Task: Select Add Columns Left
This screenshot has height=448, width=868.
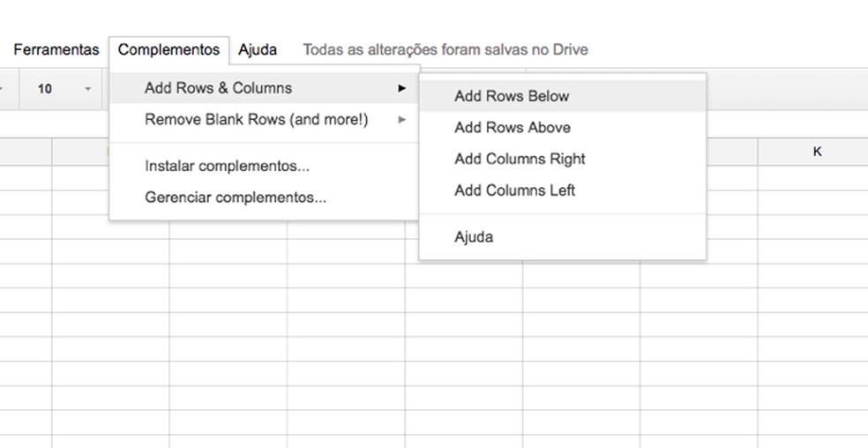Action: click(x=515, y=190)
